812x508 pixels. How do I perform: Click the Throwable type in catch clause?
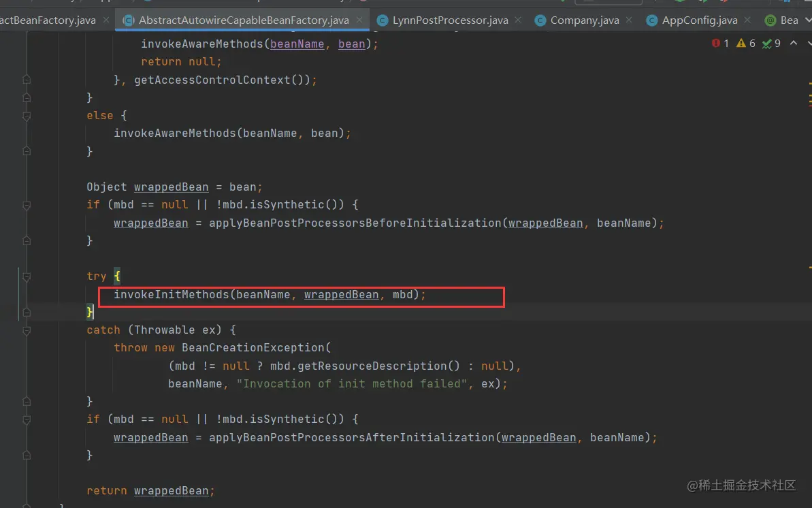(165, 330)
